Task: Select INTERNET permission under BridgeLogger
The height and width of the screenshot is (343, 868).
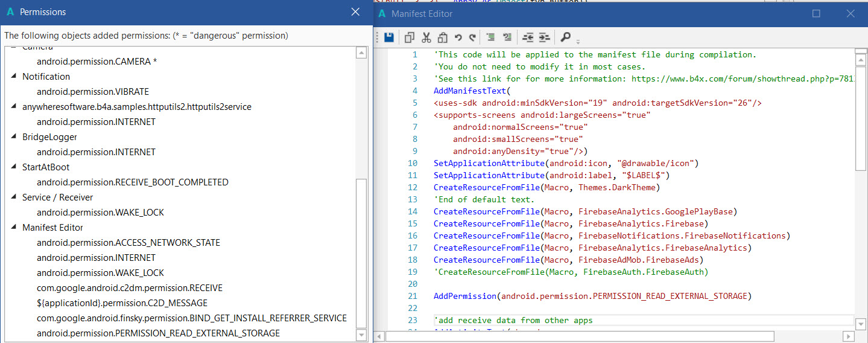Action: pyautogui.click(x=96, y=152)
